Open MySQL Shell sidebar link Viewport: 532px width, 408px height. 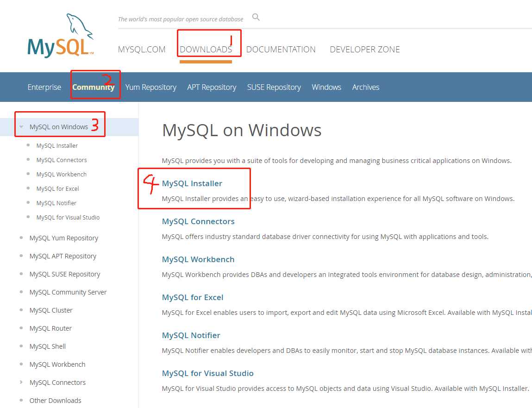(48, 346)
